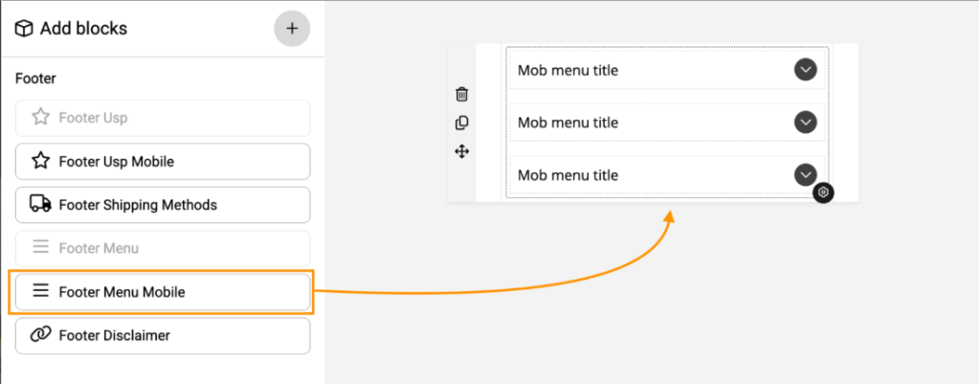This screenshot has width=980, height=384.
Task: Click the first Mob menu title text
Action: (x=568, y=70)
